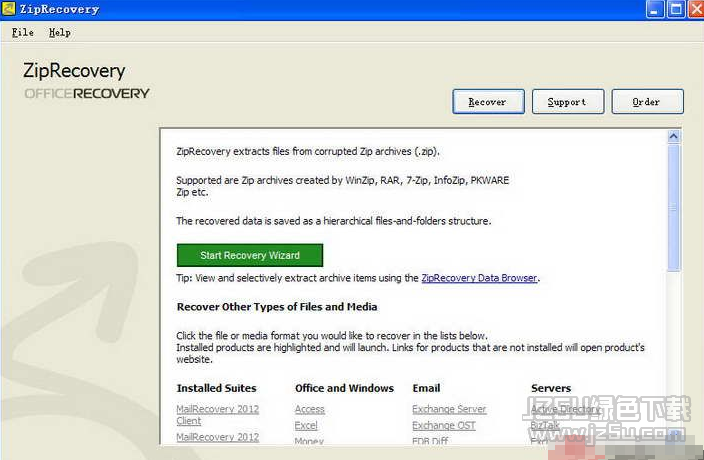This screenshot has width=704, height=460.
Task: Open the File menu
Action: (x=22, y=32)
